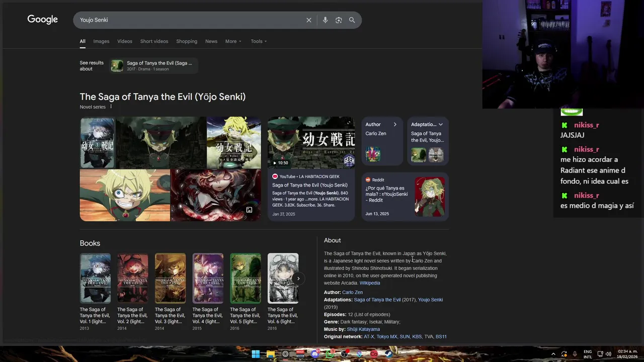Image resolution: width=644 pixels, height=362 pixels.
Task: Play the 10:50 YouTube video thumbnail
Action: (311, 142)
